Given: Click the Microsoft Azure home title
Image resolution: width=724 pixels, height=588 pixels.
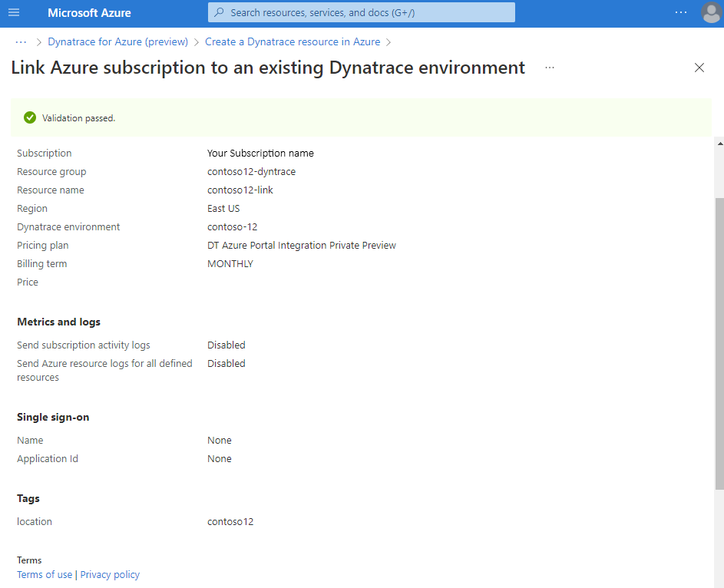Looking at the screenshot, I should (89, 13).
